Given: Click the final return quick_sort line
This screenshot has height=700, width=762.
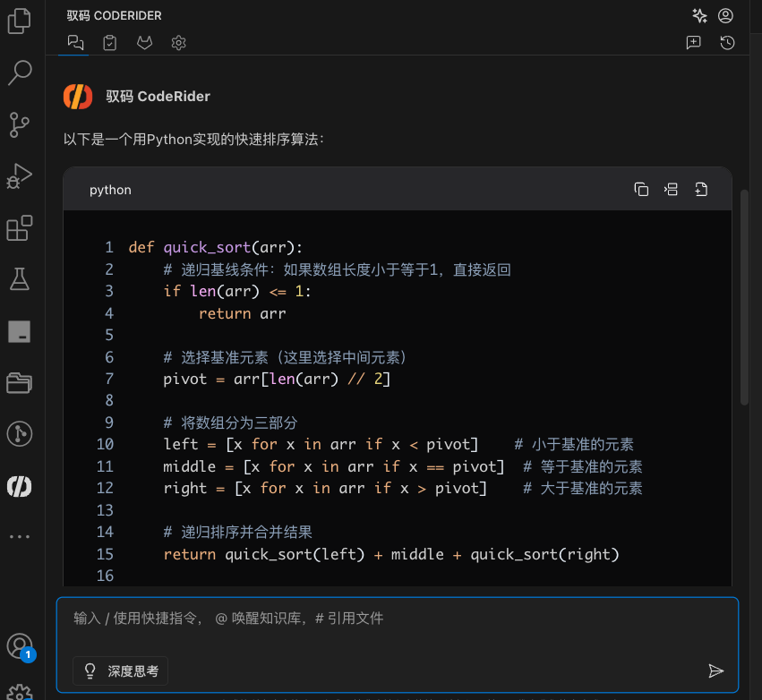Looking at the screenshot, I should tap(391, 554).
